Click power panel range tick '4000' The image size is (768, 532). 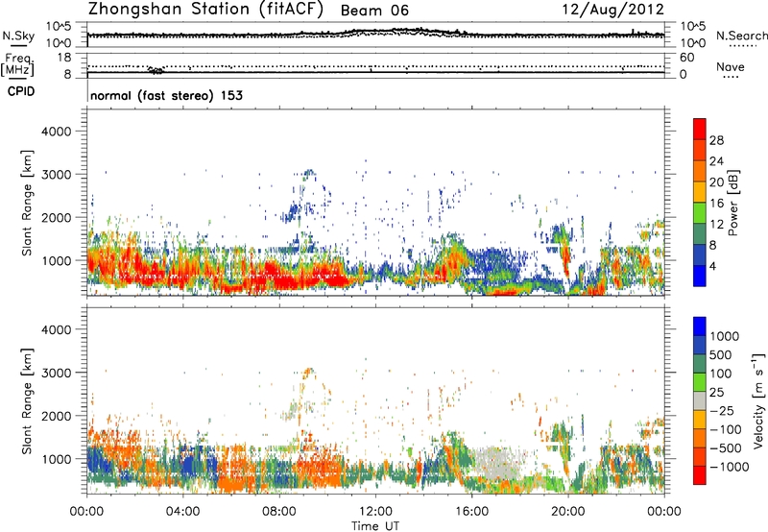coord(57,132)
